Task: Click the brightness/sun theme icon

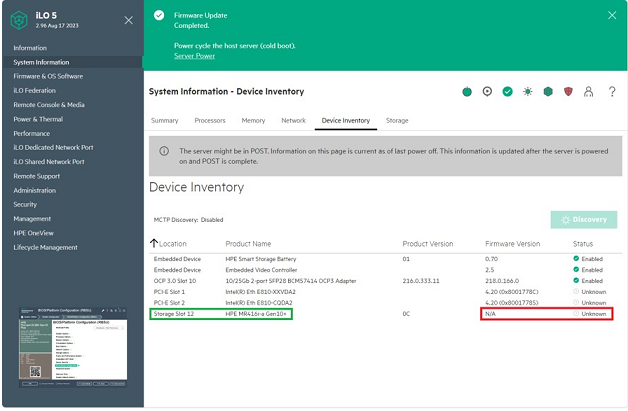Action: (528, 92)
